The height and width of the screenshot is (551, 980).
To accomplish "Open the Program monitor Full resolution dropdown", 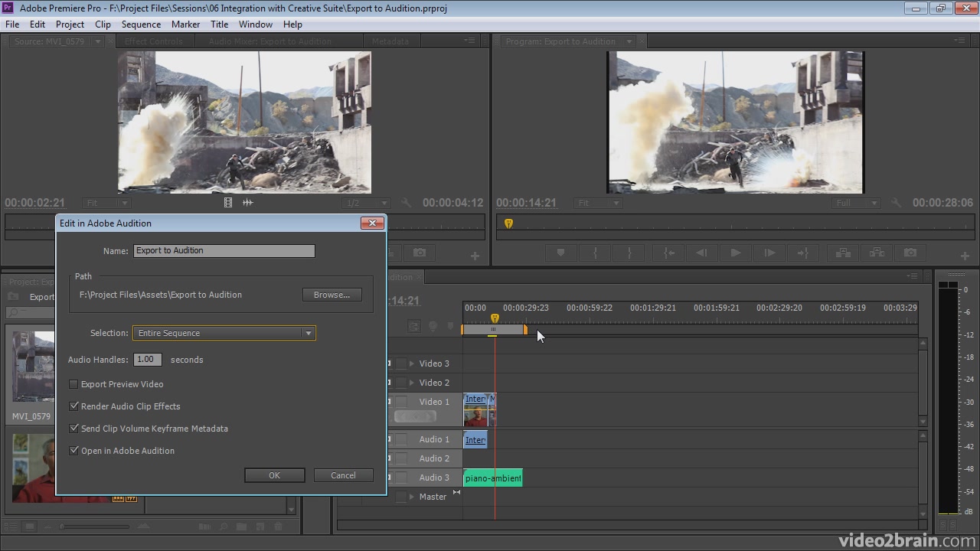I will coord(857,203).
